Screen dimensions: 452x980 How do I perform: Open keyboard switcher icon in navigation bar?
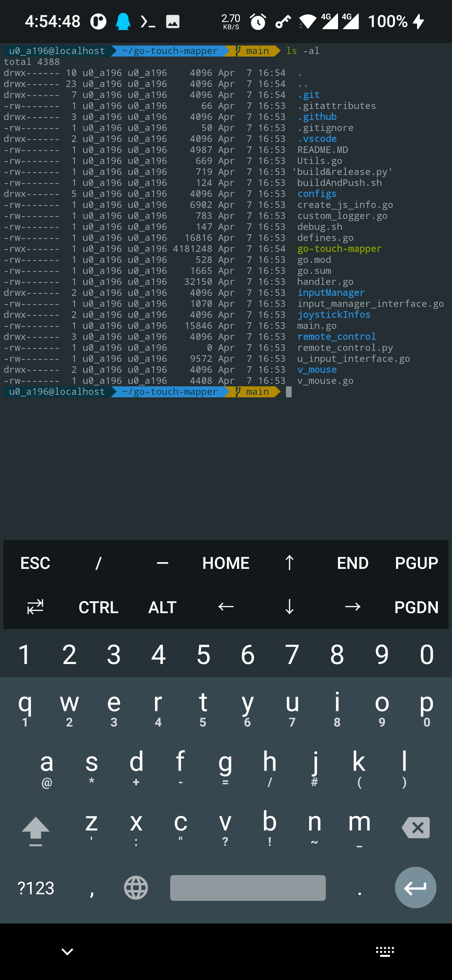pos(385,951)
